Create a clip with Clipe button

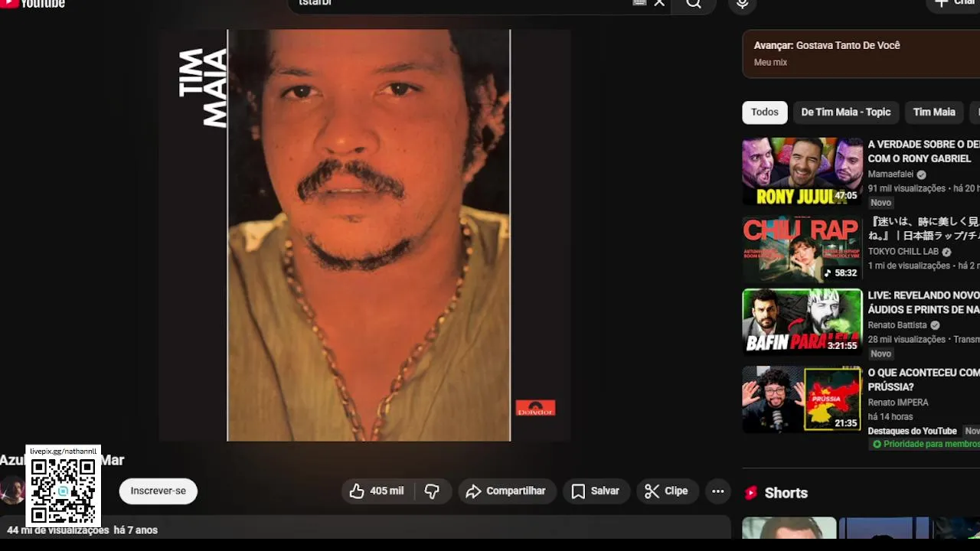pyautogui.click(x=667, y=491)
